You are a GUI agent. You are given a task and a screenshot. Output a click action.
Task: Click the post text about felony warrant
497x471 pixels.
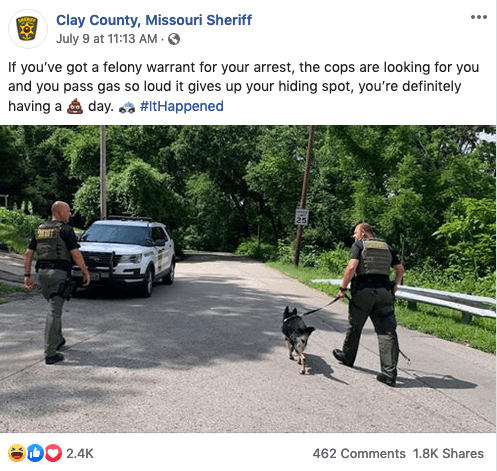243,87
